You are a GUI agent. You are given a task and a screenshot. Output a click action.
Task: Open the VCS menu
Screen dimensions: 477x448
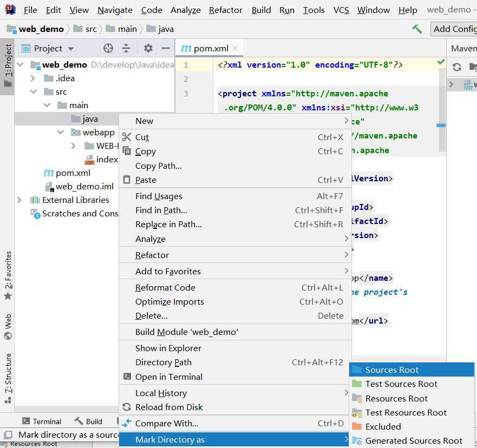(x=341, y=10)
